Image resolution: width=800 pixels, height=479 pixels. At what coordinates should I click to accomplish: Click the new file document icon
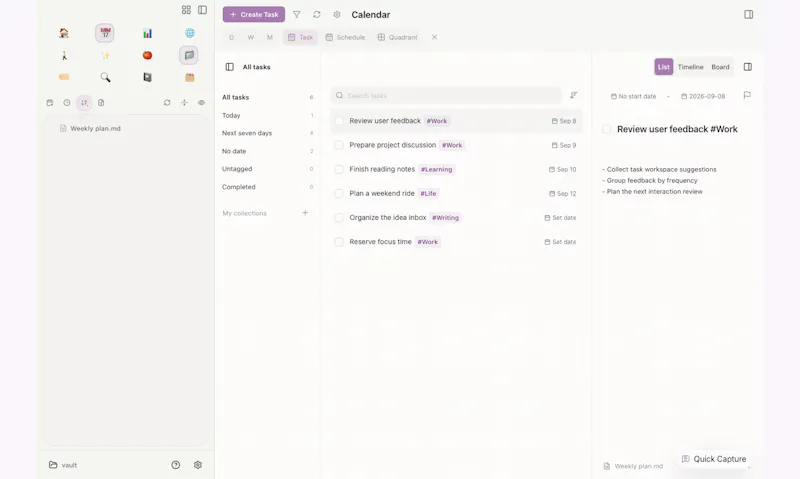pos(101,103)
